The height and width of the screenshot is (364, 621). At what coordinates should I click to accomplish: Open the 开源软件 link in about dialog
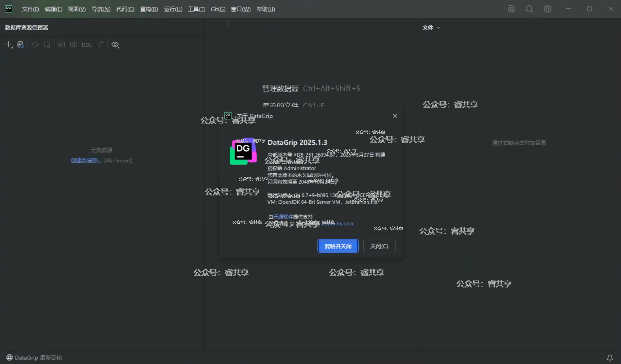(283, 217)
